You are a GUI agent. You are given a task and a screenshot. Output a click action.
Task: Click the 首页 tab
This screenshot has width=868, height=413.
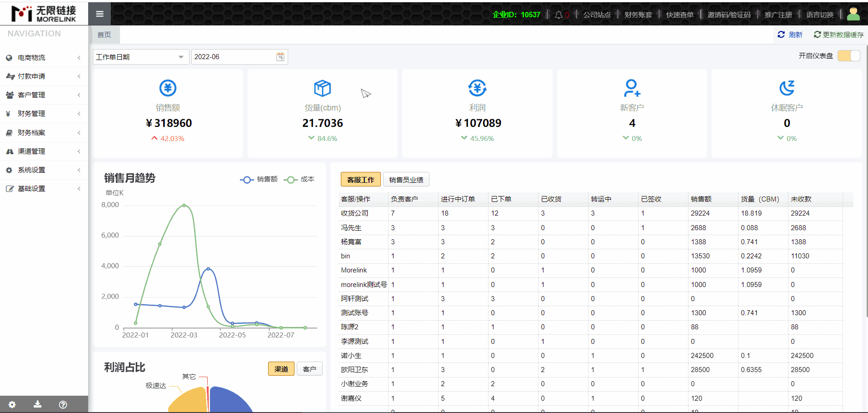[x=104, y=34]
